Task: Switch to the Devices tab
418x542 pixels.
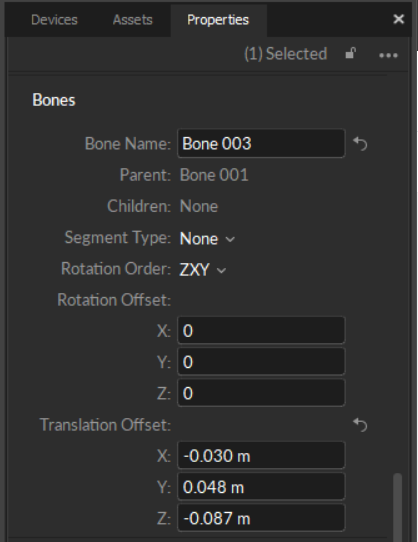Action: [54, 20]
